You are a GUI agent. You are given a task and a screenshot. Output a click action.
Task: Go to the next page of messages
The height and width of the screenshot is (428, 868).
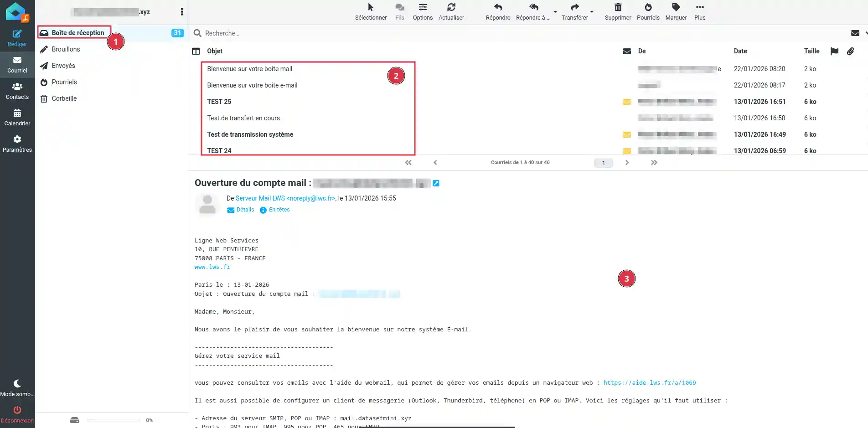(627, 163)
